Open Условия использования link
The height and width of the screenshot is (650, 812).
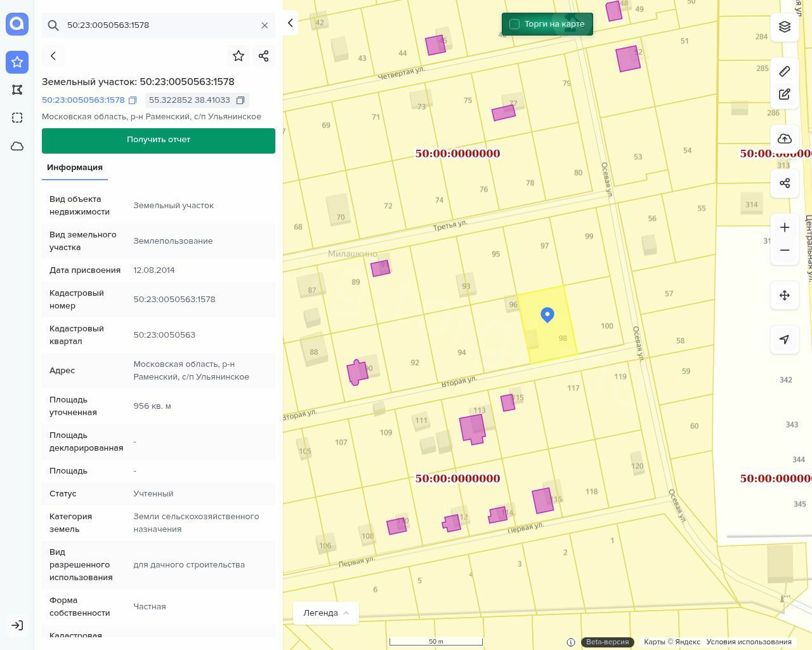click(749, 642)
